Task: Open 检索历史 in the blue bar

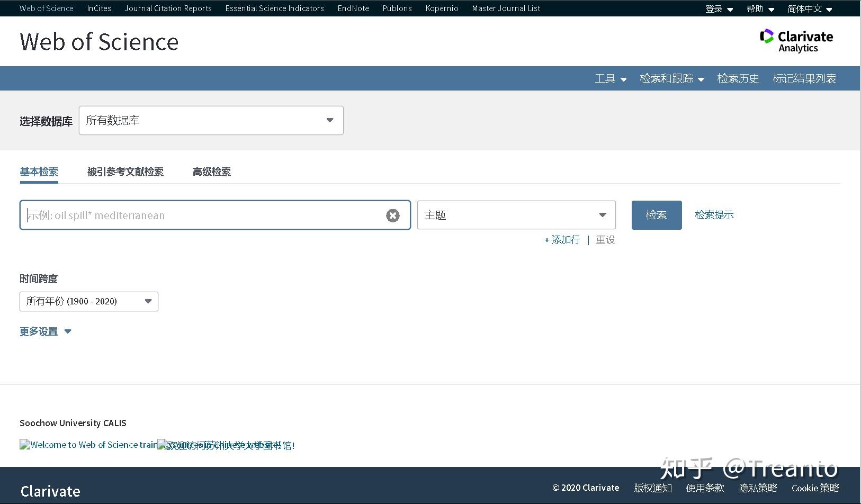Action: (738, 78)
